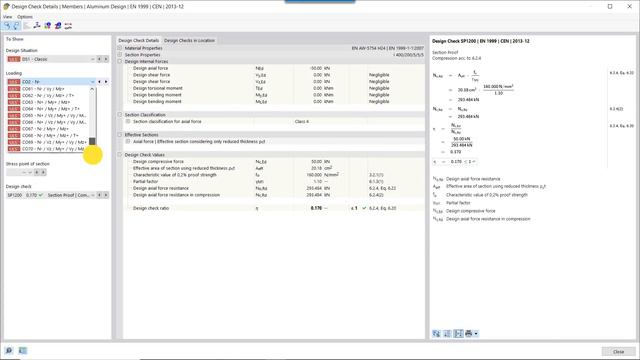The height and width of the screenshot is (360, 640).
Task: Click the second icon at the bottom-left corner
Action: [23, 351]
